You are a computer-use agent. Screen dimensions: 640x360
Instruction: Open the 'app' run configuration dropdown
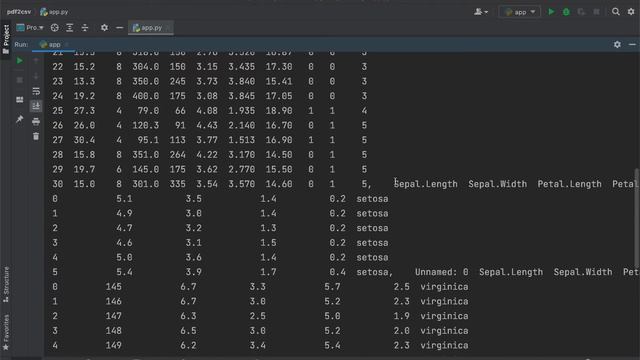coord(520,12)
